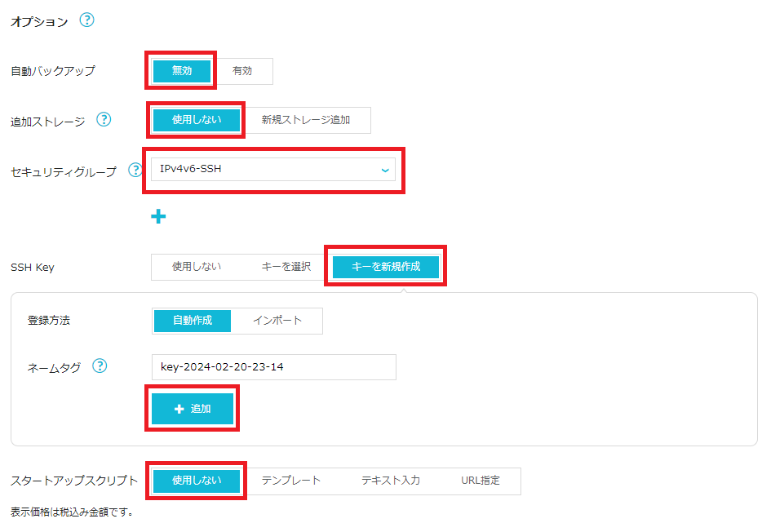The width and height of the screenshot is (784, 532).
Task: Select キーを新規作成 for SSH Key
Action: point(386,267)
